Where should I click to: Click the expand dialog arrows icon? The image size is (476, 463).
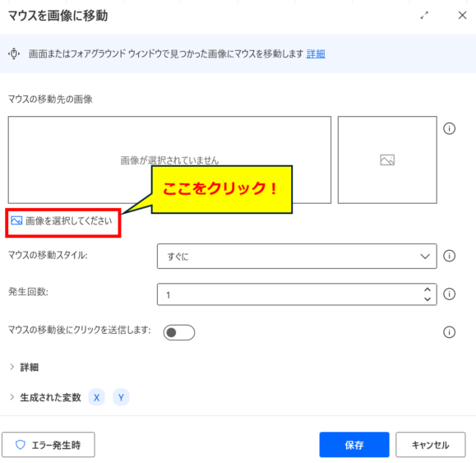tap(424, 15)
